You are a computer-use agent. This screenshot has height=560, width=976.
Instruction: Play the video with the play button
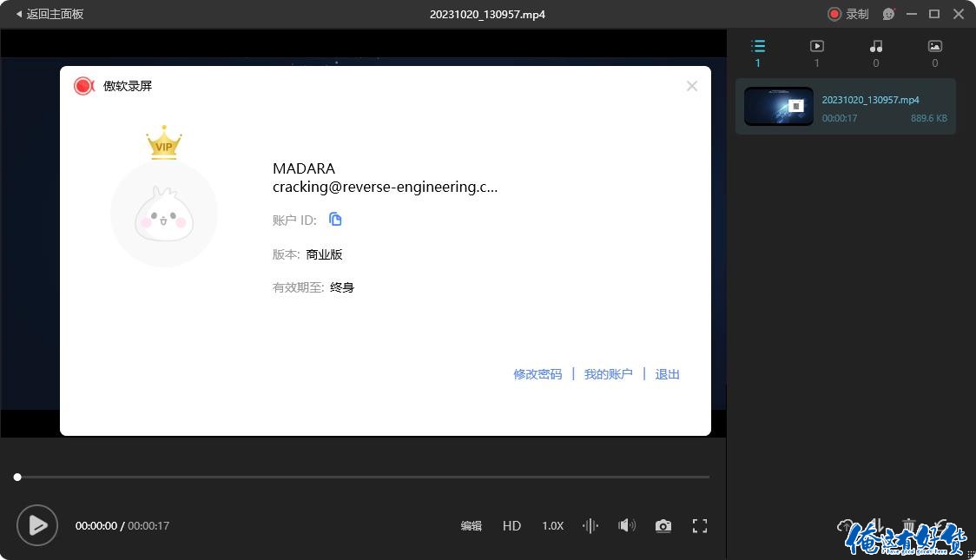tap(37, 525)
